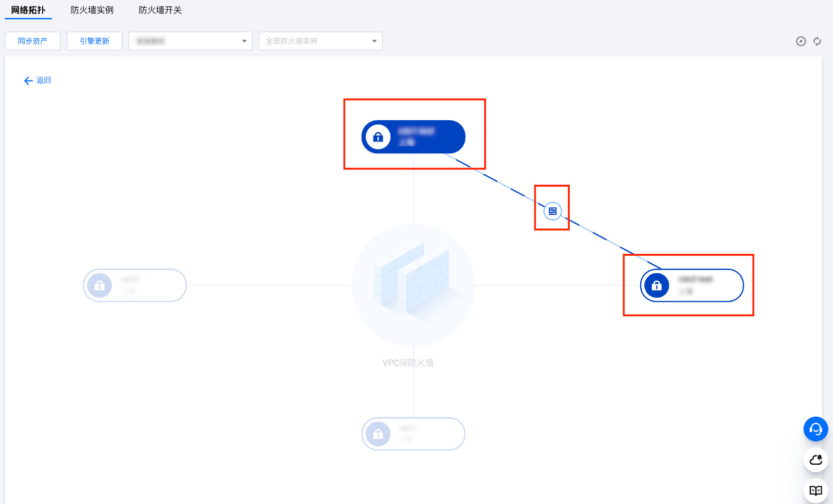Viewport: 833px width, 504px height.
Task: Switch to the 防火墙实例 tab
Action: coord(92,10)
